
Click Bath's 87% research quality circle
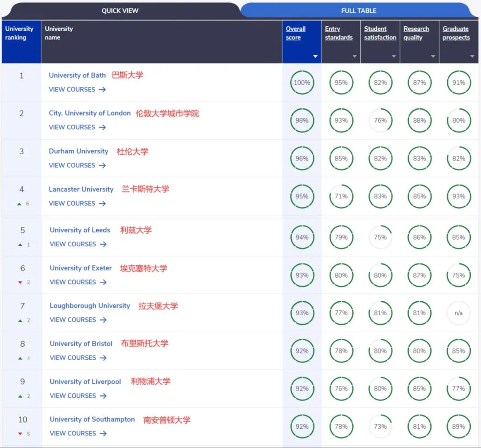pos(420,82)
